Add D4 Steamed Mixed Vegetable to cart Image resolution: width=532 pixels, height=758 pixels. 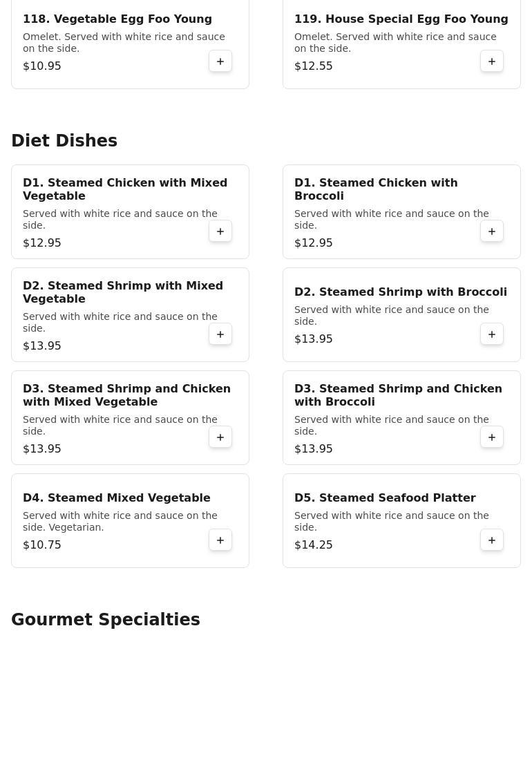(x=220, y=540)
